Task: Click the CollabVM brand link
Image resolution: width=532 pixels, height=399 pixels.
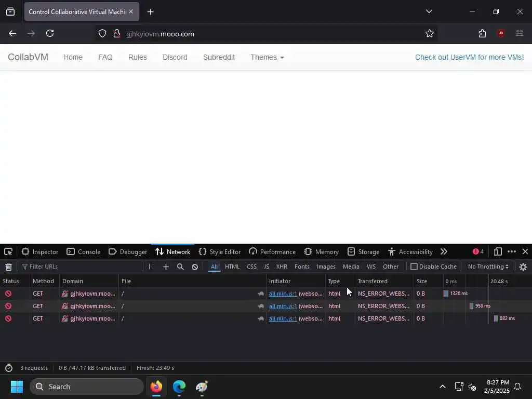Action: pyautogui.click(x=28, y=57)
